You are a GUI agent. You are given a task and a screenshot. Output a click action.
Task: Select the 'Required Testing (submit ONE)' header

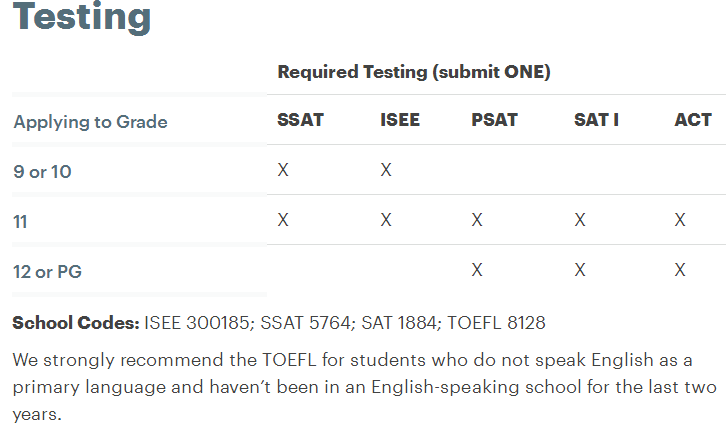413,72
